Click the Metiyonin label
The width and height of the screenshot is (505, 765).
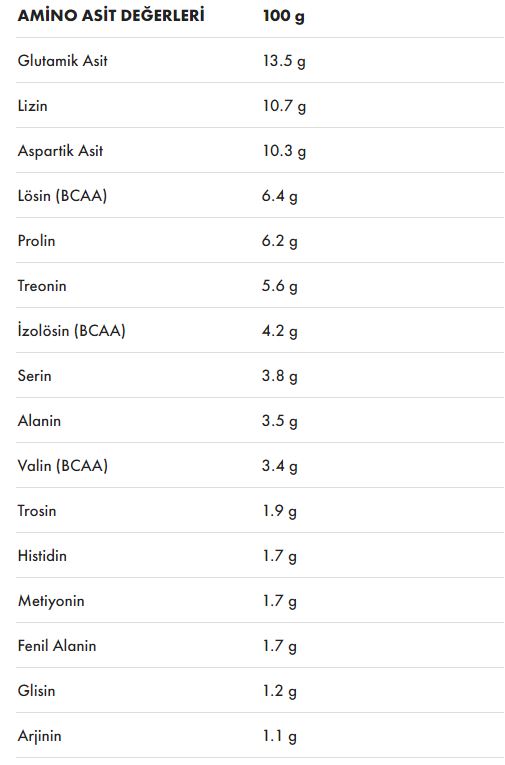[x=51, y=601]
